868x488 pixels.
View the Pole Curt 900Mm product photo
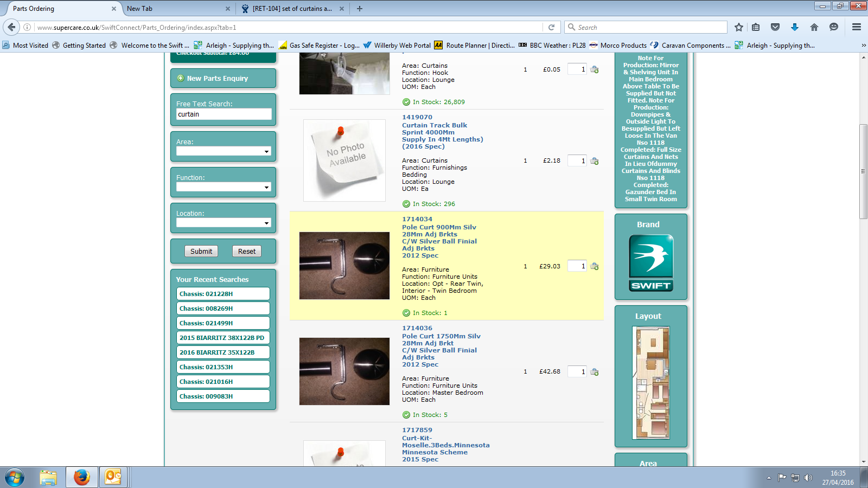click(x=344, y=266)
